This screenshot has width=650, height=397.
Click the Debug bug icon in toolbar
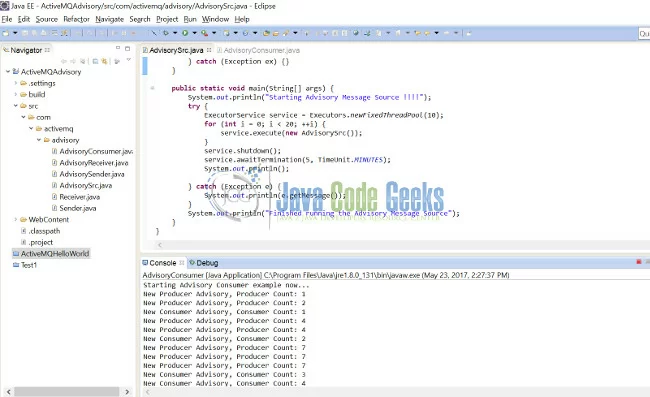[165, 33]
